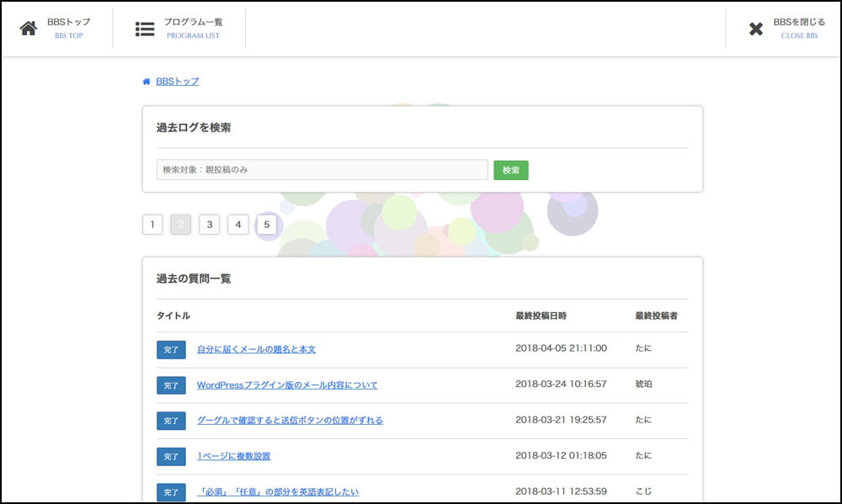Click the small breadcrumb home icon
The width and height of the screenshot is (842, 504).
click(146, 82)
